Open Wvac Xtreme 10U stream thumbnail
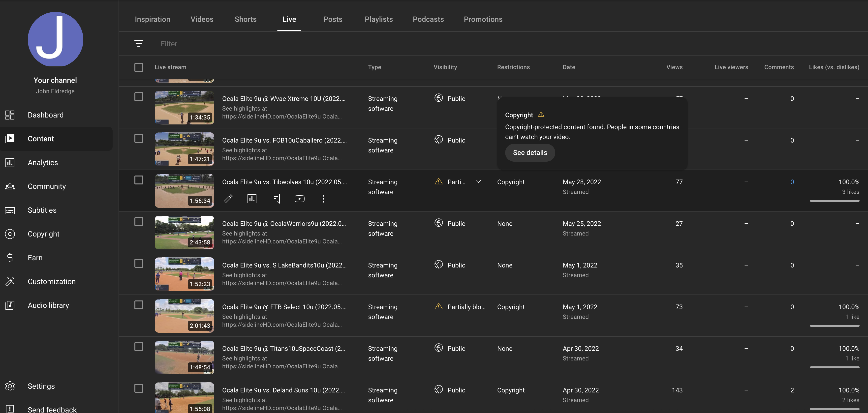 pos(184,107)
